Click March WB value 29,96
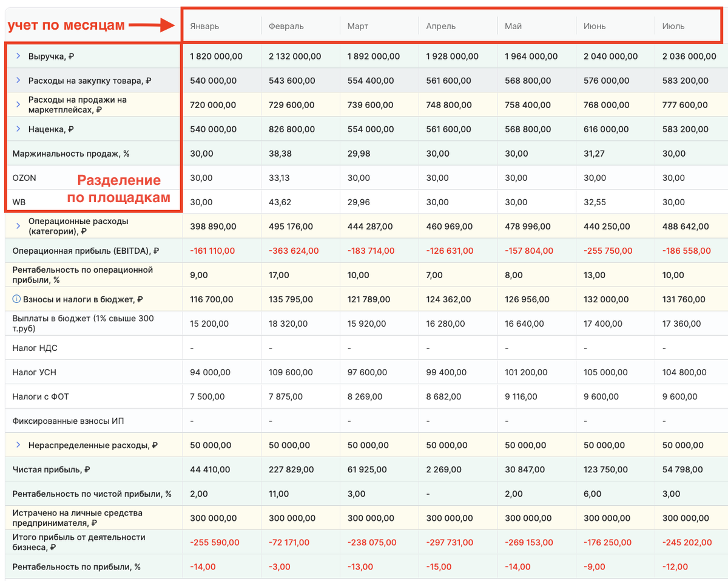This screenshot has height=581, width=728. 359,202
